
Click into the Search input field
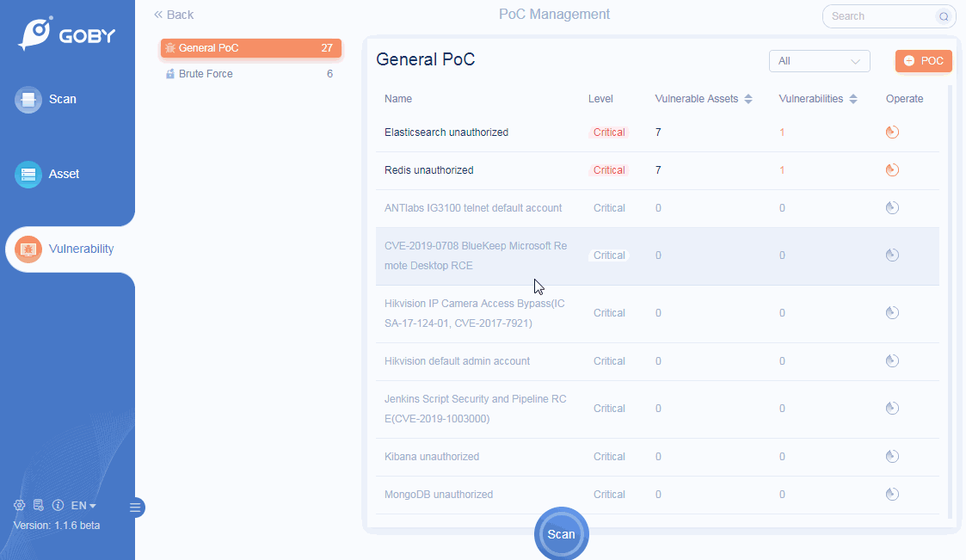(877, 16)
